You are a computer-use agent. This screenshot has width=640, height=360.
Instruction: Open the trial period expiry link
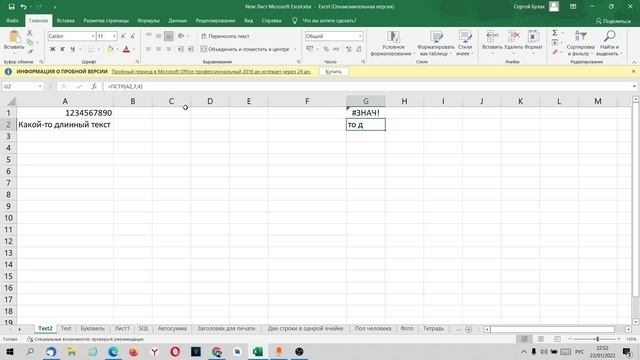pos(211,71)
